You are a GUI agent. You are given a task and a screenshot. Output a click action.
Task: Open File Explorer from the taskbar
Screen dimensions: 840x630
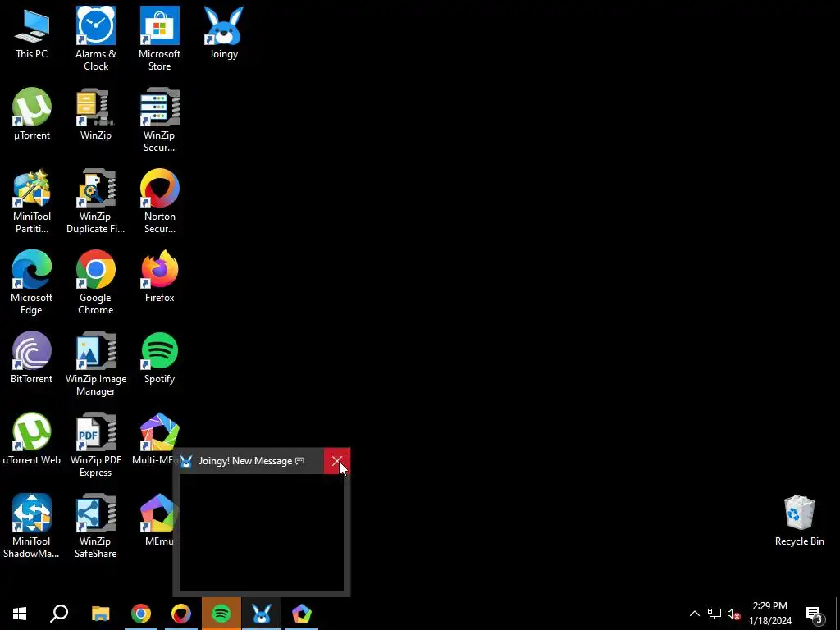tap(100, 614)
